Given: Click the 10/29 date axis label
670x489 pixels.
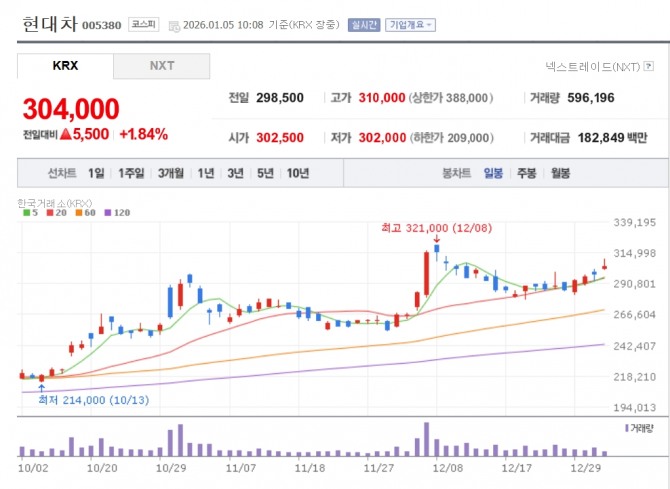Looking at the screenshot, I should point(171,468).
